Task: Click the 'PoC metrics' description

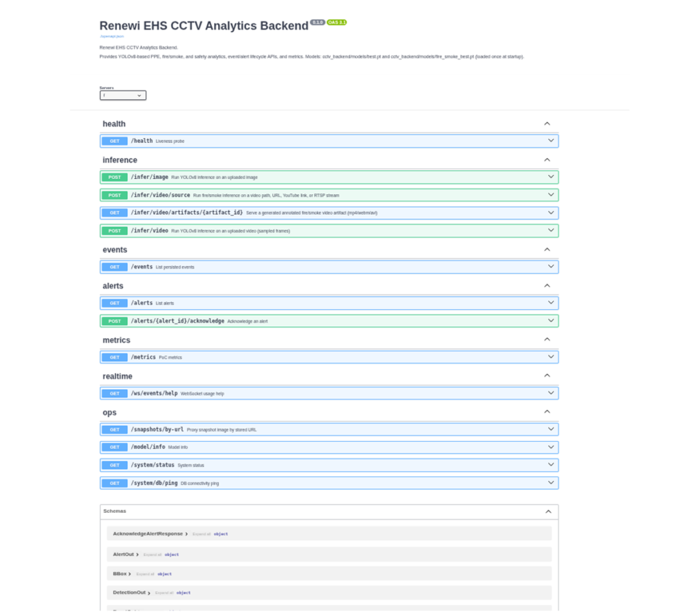Action: click(170, 358)
